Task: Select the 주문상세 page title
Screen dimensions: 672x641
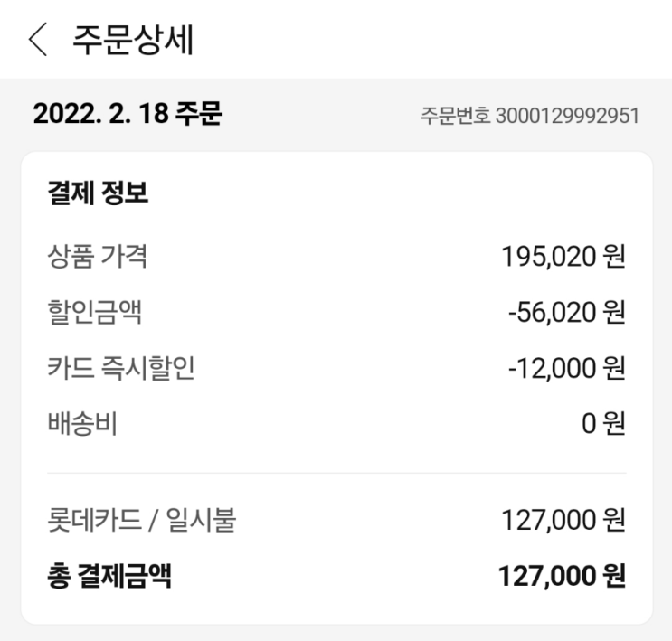Action: 133,40
